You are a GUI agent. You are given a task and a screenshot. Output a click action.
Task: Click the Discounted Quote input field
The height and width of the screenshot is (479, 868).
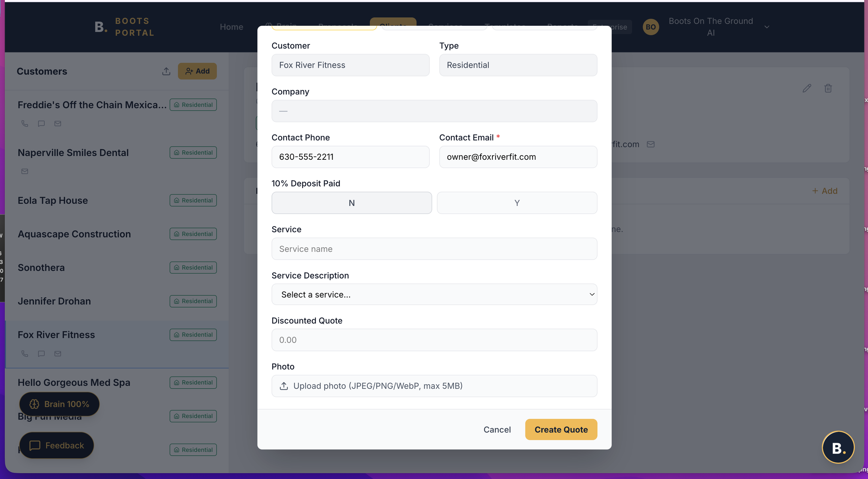click(x=434, y=340)
